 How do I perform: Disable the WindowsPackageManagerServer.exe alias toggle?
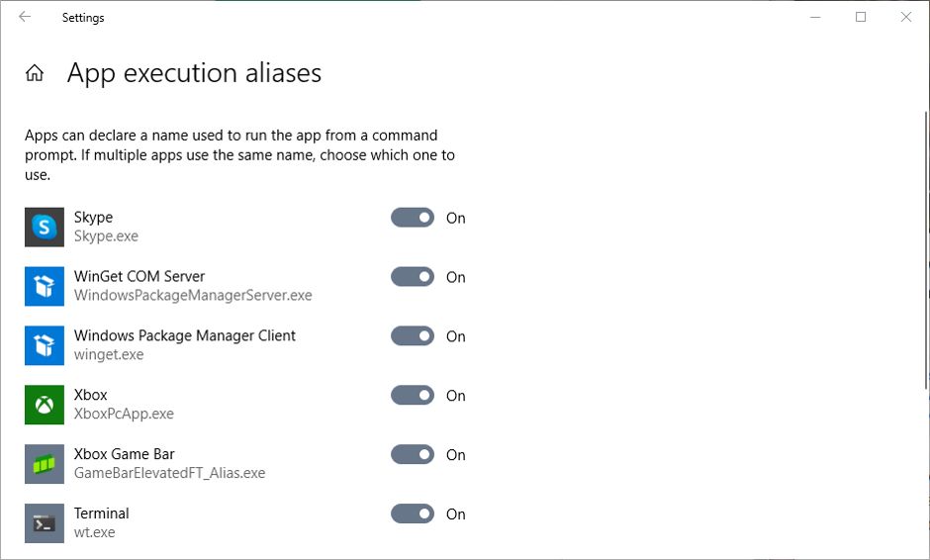[413, 277]
